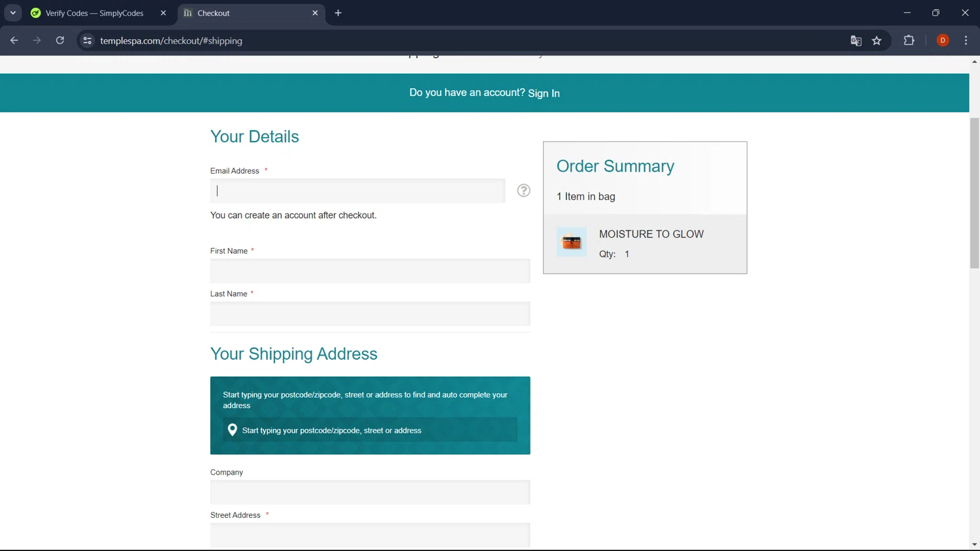The height and width of the screenshot is (551, 980).
Task: Restore down the browser window
Action: coord(936,13)
